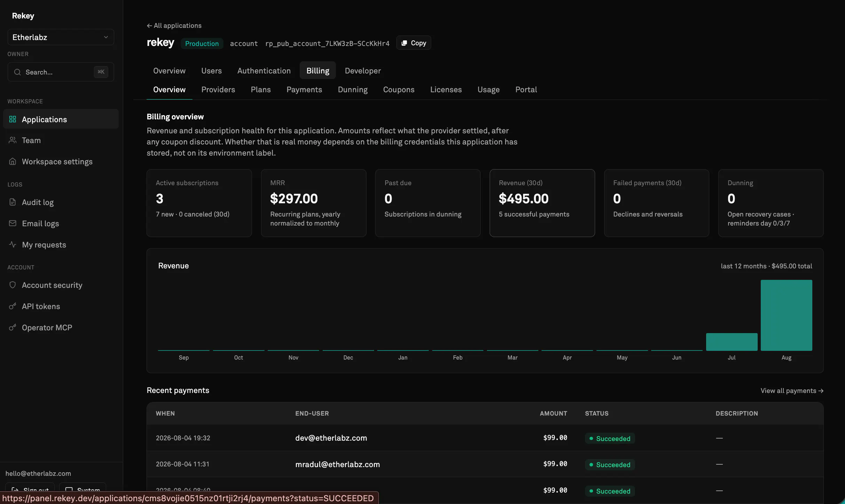Screen dimensions: 845x504
Task: Click the WHEN column header
Action: pyautogui.click(x=165, y=414)
